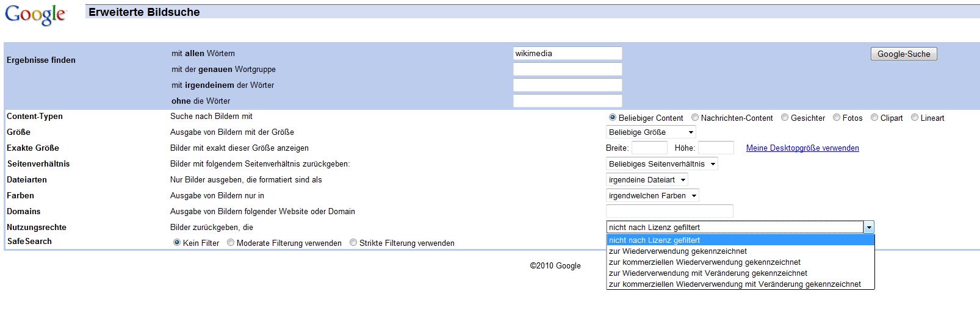The width and height of the screenshot is (980, 313).
Task: Select the Beliebiger Content radio button
Action: (x=613, y=118)
